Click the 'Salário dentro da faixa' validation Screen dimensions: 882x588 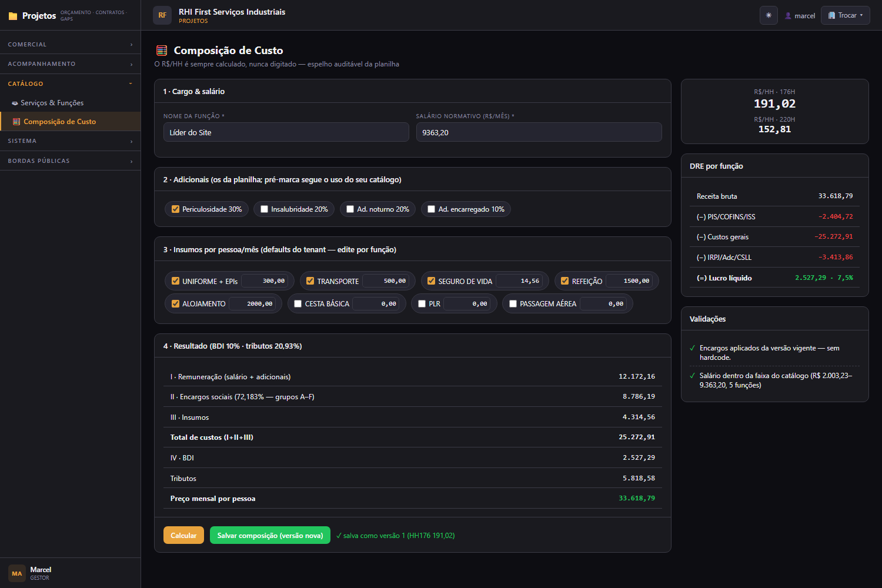pyautogui.click(x=774, y=380)
